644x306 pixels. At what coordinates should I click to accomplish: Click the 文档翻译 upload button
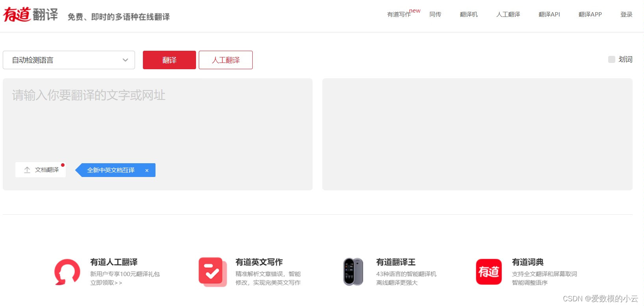click(41, 170)
